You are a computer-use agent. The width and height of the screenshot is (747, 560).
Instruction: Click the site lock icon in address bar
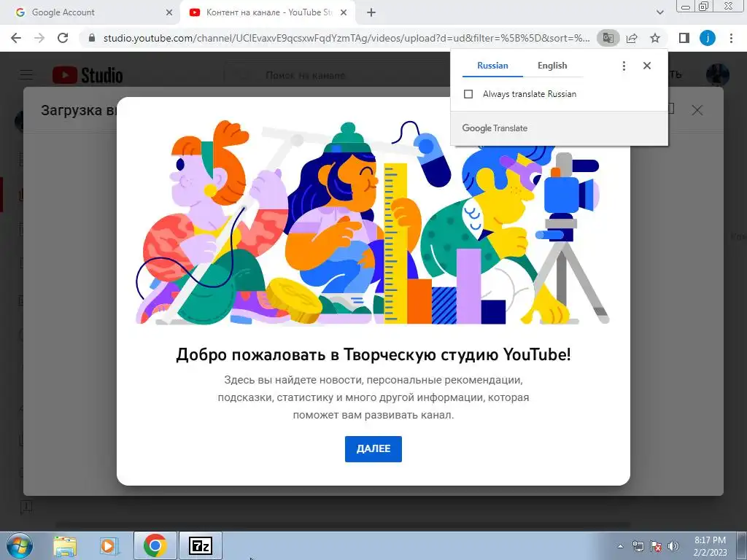coord(92,38)
